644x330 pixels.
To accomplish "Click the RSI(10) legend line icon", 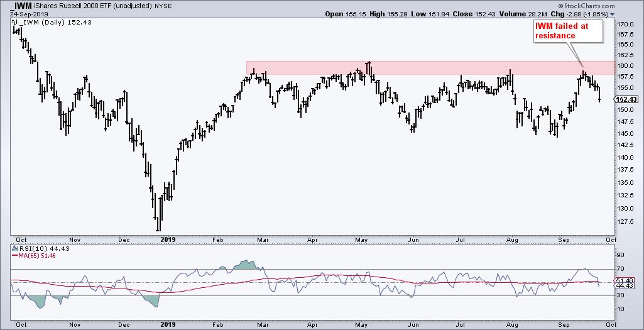I will 16,249.
